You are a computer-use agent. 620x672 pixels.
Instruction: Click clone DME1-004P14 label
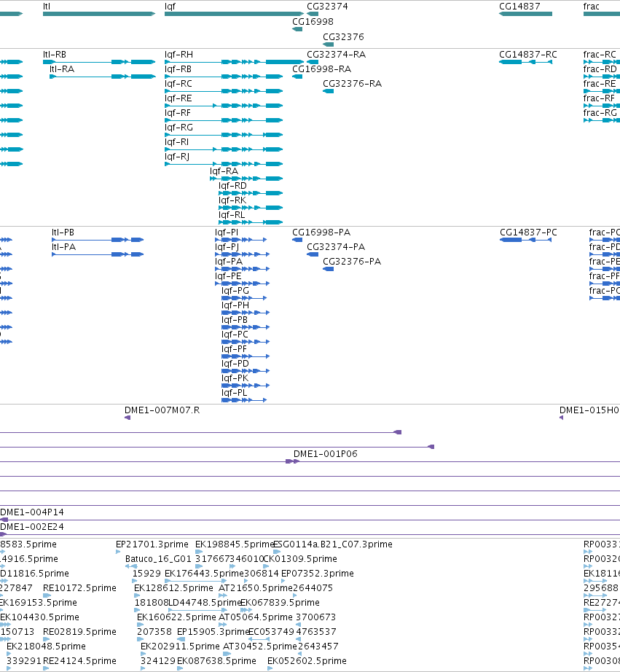(x=32, y=512)
